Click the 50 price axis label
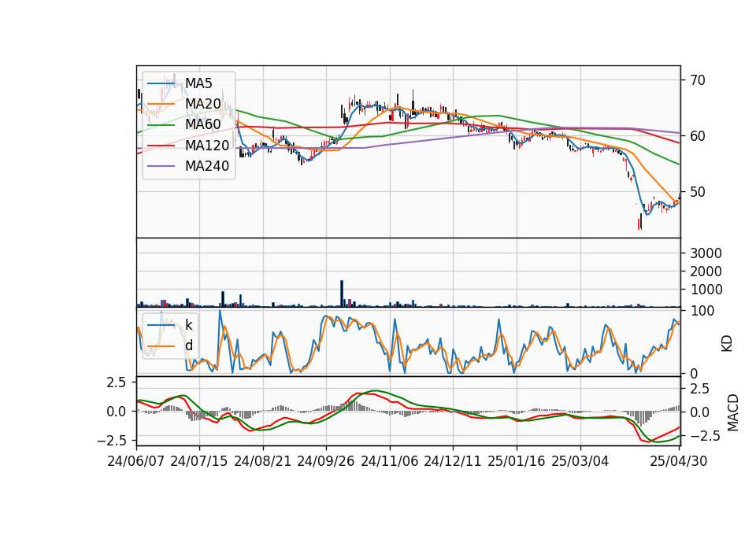The image size is (756, 543). point(698,192)
